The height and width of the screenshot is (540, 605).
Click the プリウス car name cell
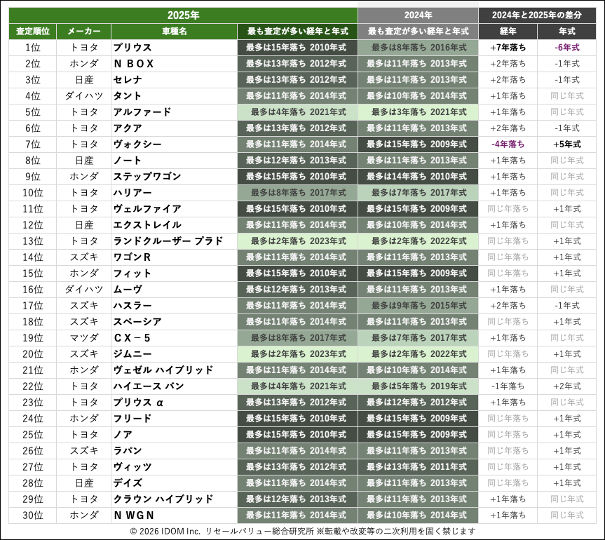pyautogui.click(x=133, y=47)
